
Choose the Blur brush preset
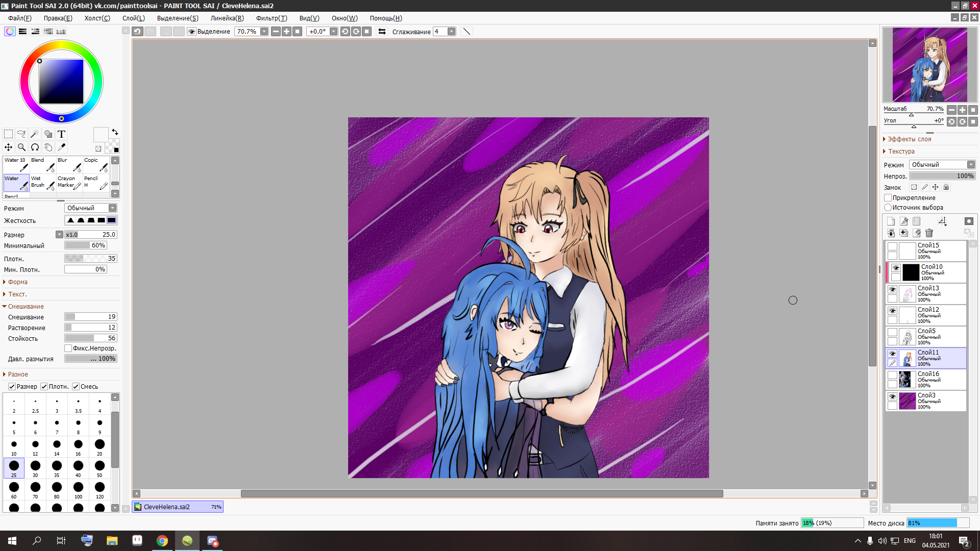[x=69, y=164]
